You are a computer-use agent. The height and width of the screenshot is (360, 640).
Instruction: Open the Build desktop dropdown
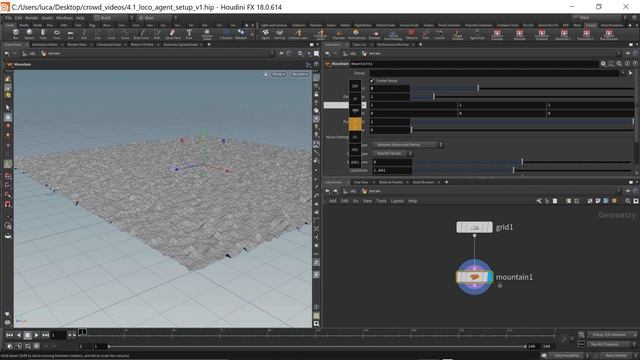tap(114, 18)
